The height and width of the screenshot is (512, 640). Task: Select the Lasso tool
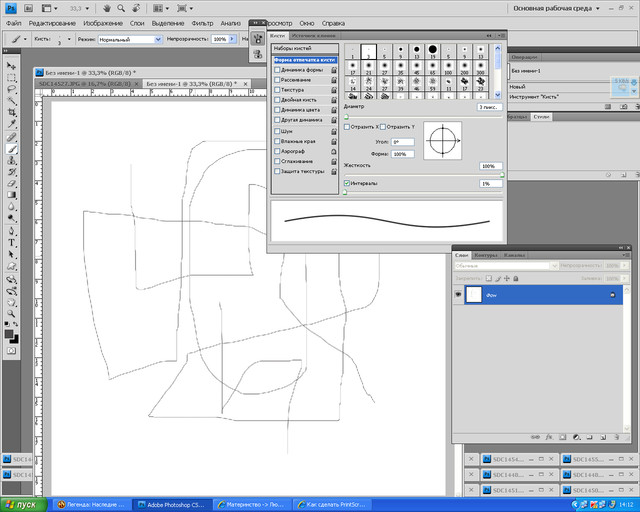click(12, 89)
